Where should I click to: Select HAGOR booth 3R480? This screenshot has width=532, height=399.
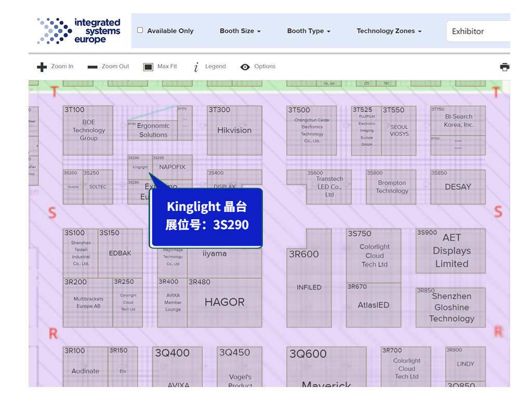(224, 302)
